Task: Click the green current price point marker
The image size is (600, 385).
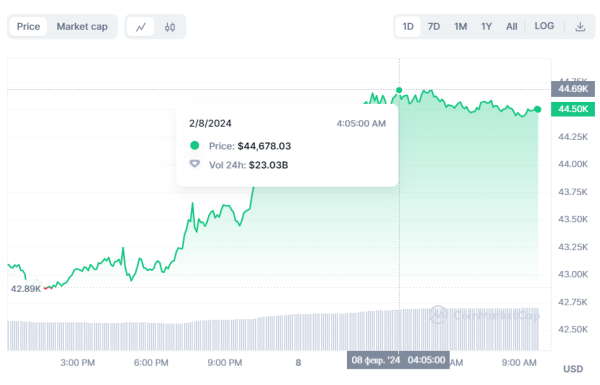Action: 538,109
